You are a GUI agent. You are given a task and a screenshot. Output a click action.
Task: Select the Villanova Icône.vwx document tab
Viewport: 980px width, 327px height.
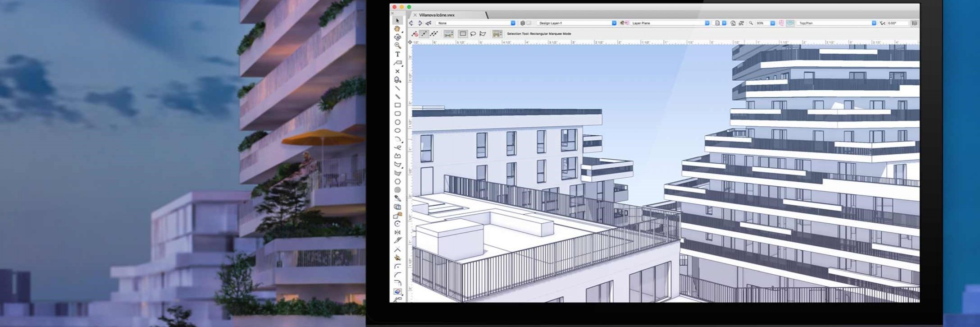pyautogui.click(x=437, y=15)
